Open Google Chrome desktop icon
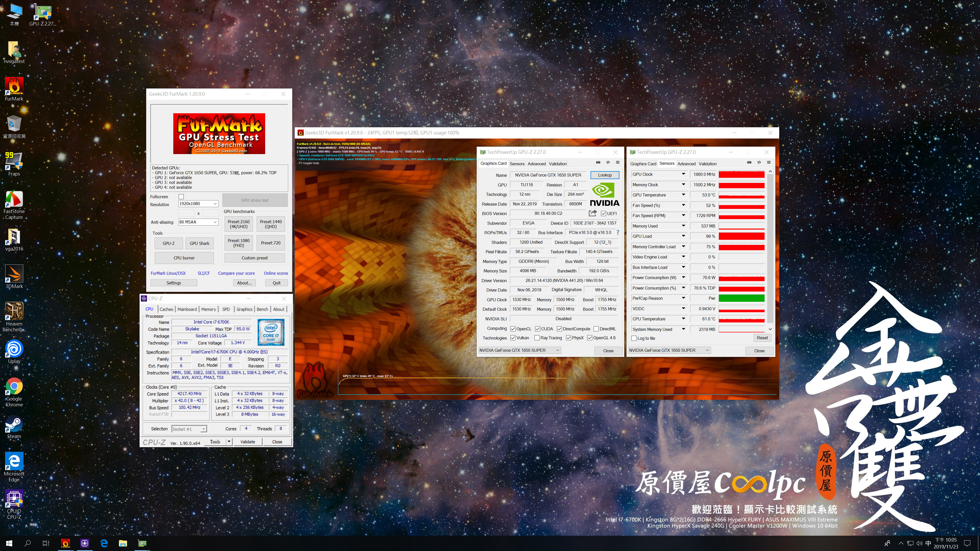The height and width of the screenshot is (551, 980). pos(14,392)
